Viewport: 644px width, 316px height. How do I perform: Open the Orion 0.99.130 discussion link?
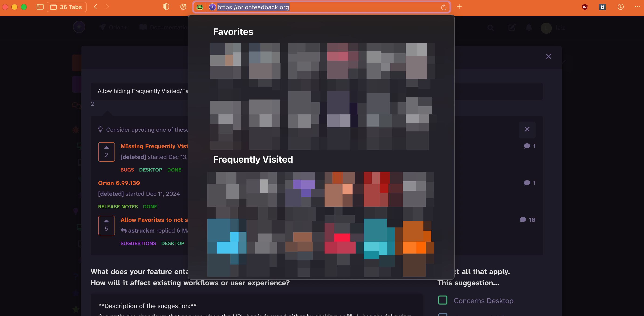click(x=119, y=183)
